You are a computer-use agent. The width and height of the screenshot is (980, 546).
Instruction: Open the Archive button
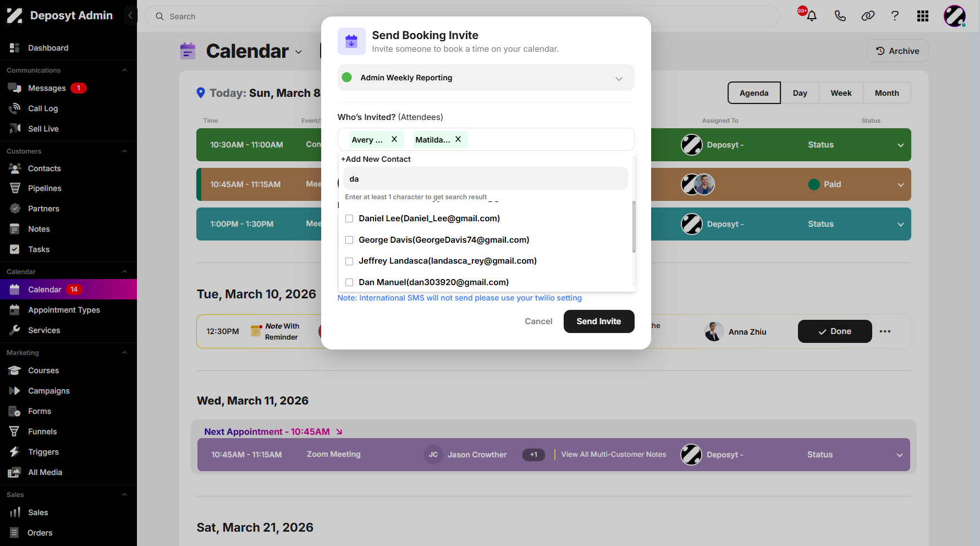898,51
